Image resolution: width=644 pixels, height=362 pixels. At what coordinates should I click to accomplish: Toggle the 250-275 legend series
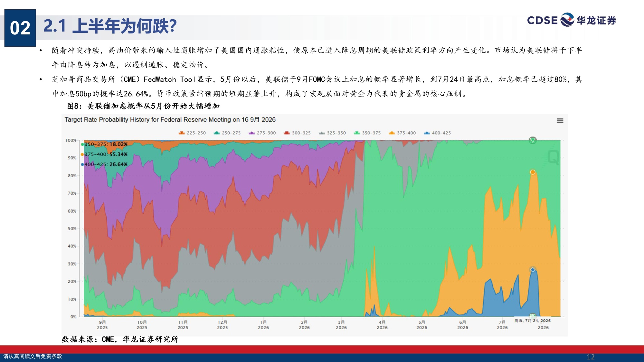(227, 133)
